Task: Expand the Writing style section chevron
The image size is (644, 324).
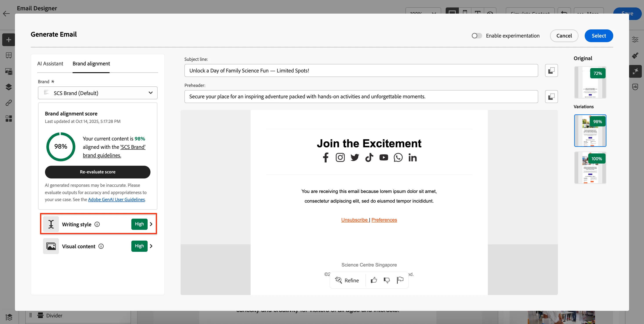Action: (x=151, y=224)
